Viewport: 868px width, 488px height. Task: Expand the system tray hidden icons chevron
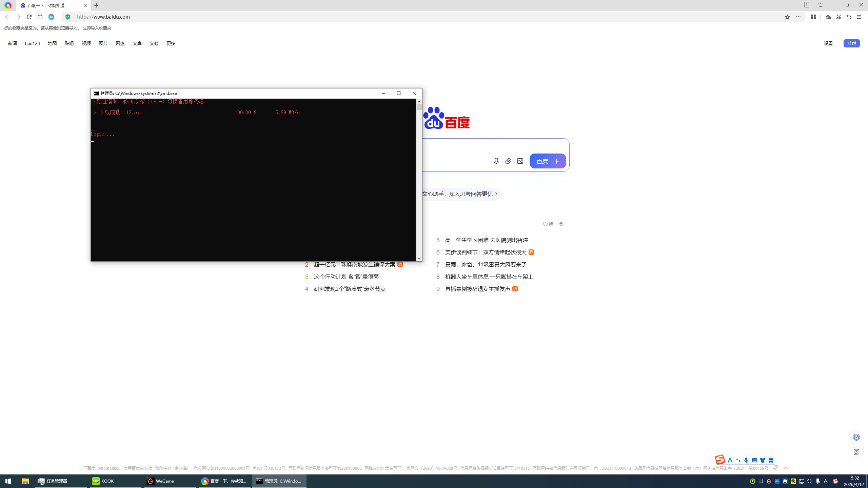point(785,468)
